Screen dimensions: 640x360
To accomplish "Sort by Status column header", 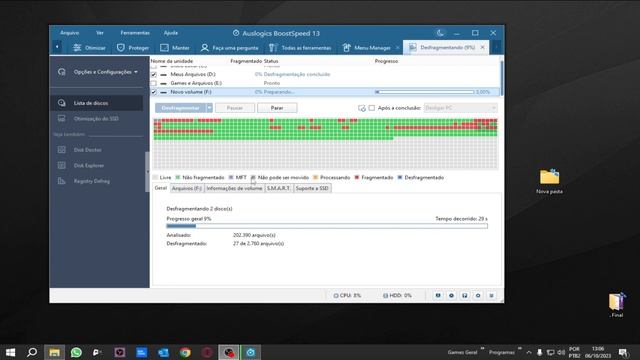I will pyautogui.click(x=271, y=61).
